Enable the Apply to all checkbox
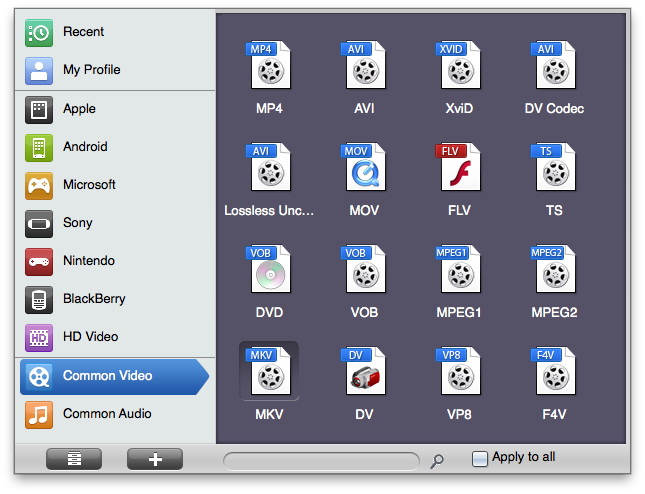Screen dimensions: 645x494 [x=480, y=459]
